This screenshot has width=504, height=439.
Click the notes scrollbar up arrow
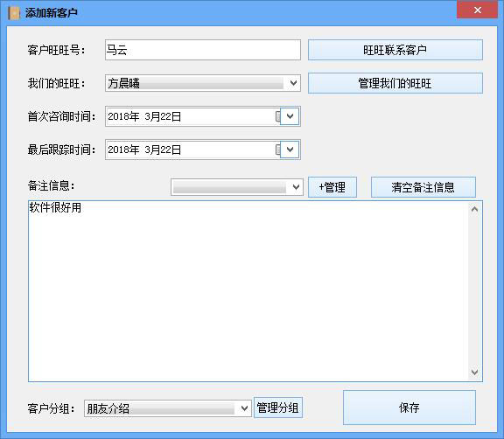[475, 210]
